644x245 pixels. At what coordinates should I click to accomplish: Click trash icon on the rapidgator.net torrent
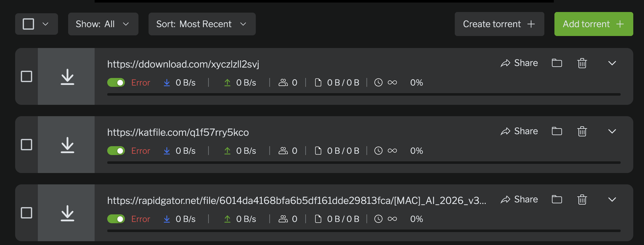[x=582, y=200]
